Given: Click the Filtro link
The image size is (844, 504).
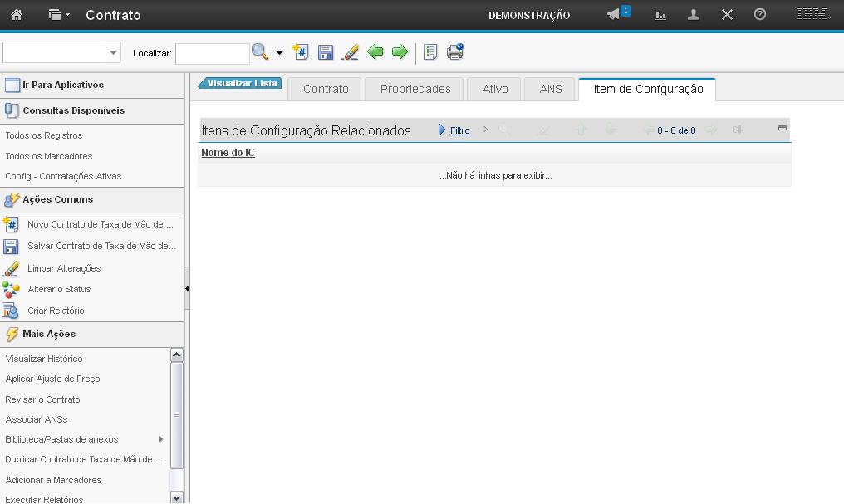Looking at the screenshot, I should [x=459, y=130].
